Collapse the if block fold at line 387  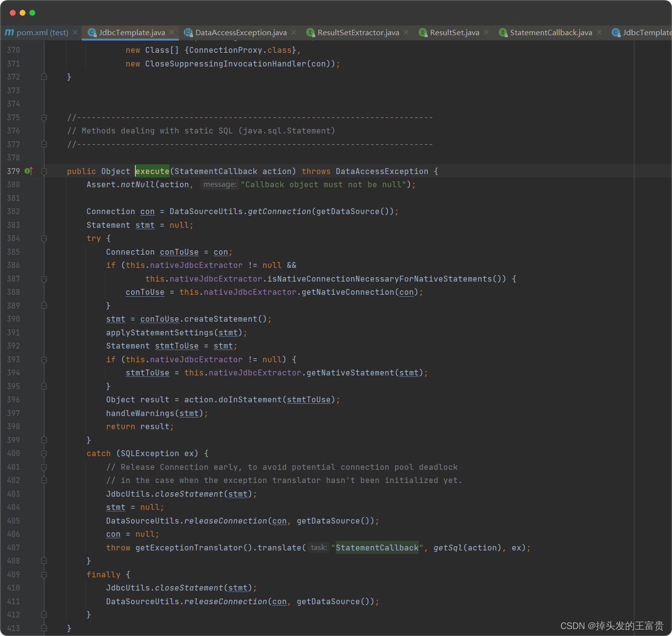coord(44,279)
